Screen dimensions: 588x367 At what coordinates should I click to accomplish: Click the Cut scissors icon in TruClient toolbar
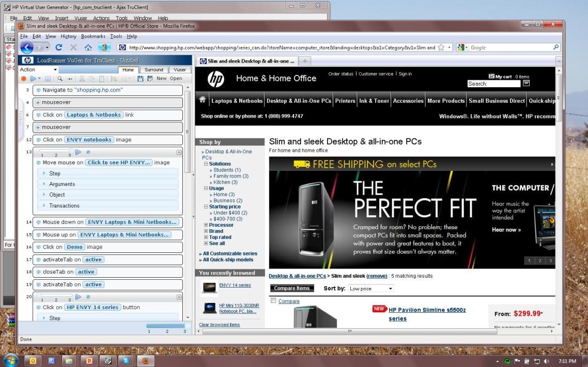click(82, 78)
